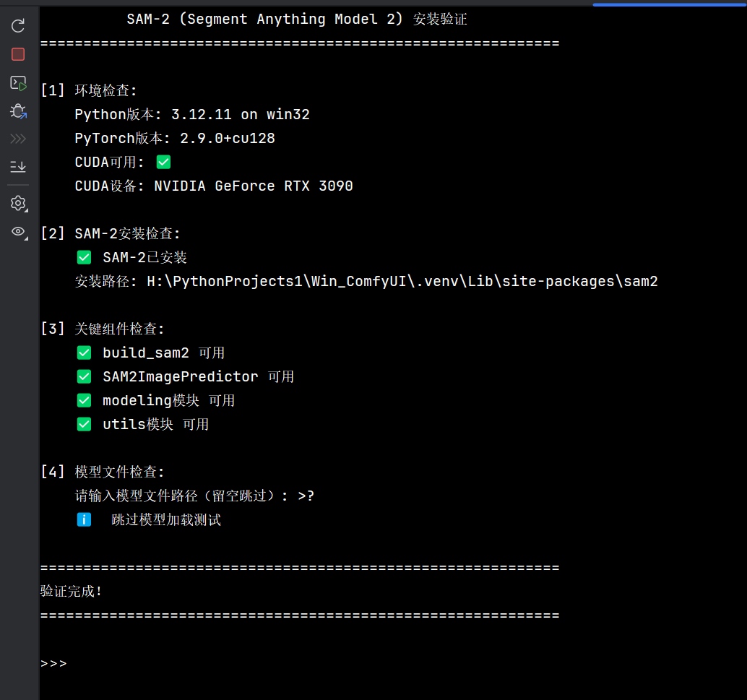The height and width of the screenshot is (700, 747).
Task: Click the green check next to CUDA可用
Action: [x=163, y=162]
